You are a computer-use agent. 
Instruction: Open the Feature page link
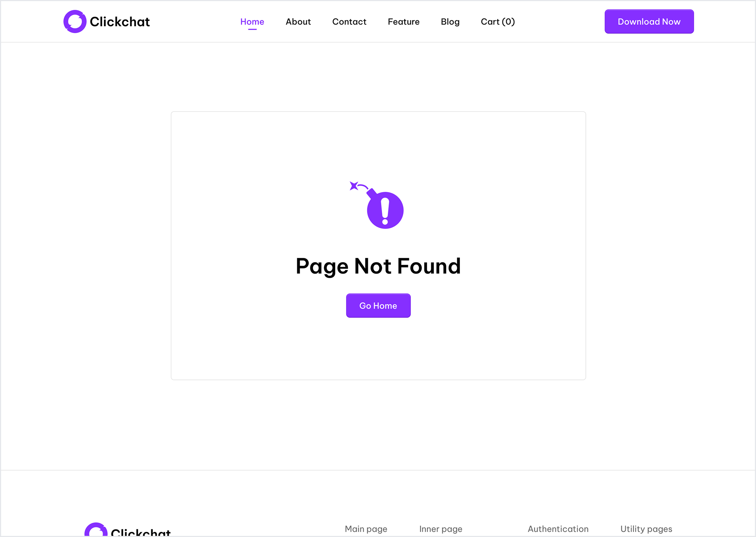click(x=404, y=22)
